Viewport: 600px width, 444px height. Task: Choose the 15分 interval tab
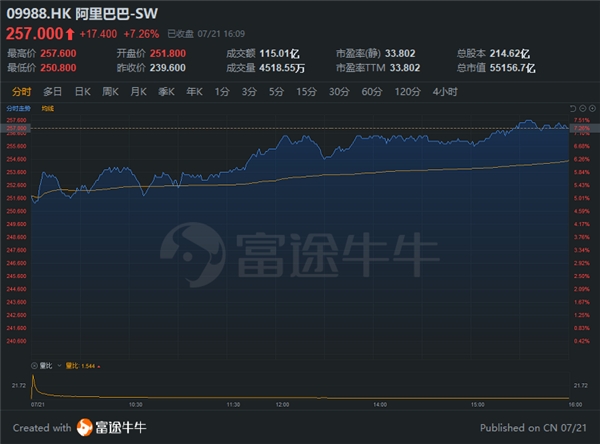pos(307,92)
